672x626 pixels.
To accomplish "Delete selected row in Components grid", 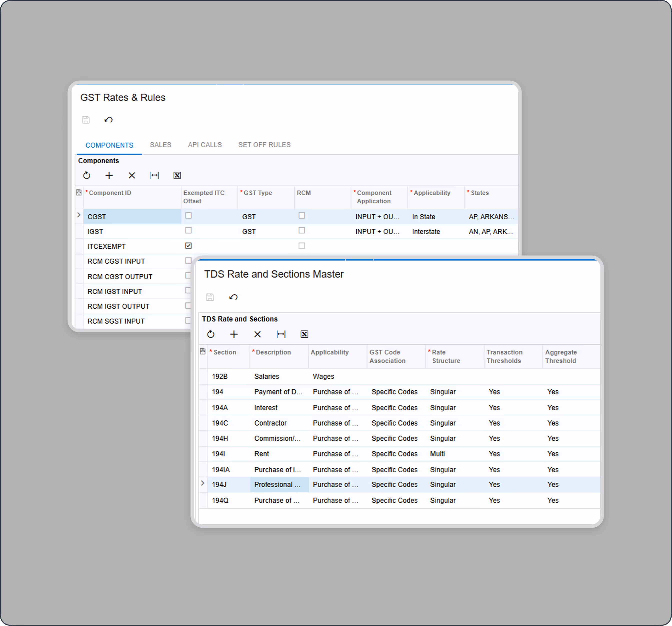I will (x=132, y=175).
